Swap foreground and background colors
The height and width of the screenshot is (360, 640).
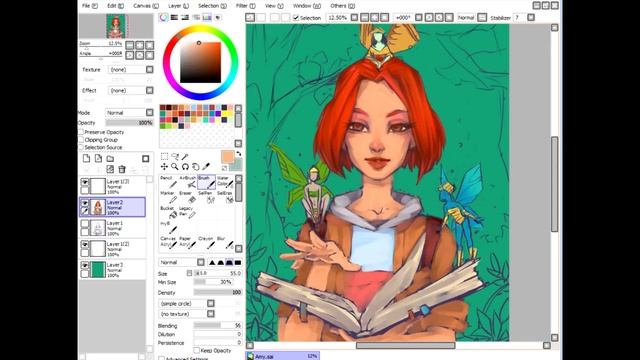click(x=239, y=154)
